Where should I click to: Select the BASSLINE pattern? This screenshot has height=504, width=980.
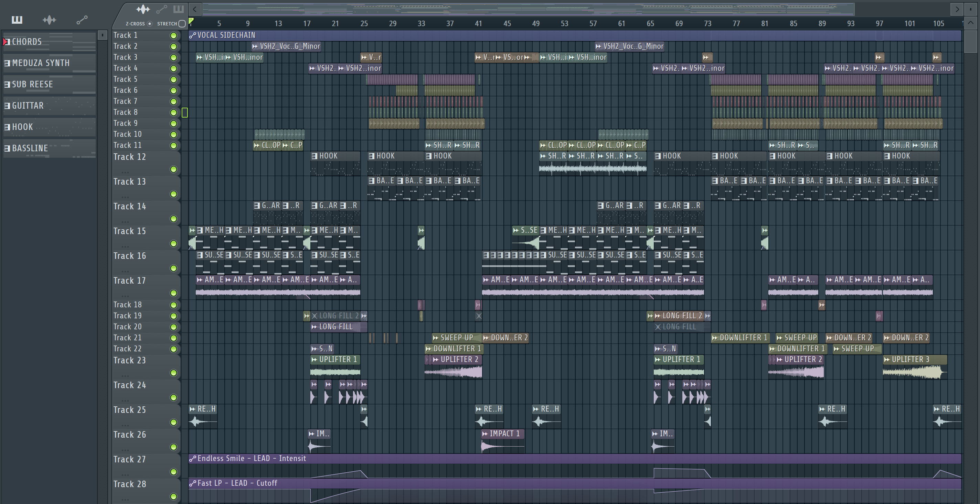point(50,148)
